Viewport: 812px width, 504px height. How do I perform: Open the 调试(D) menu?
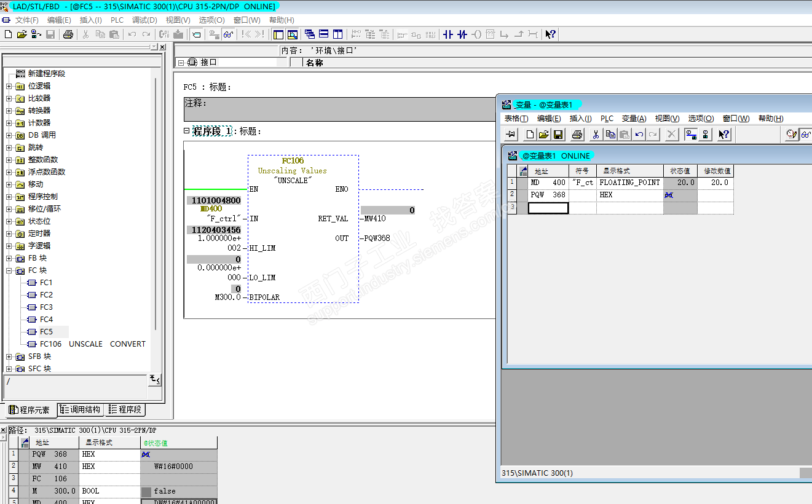[x=144, y=20]
